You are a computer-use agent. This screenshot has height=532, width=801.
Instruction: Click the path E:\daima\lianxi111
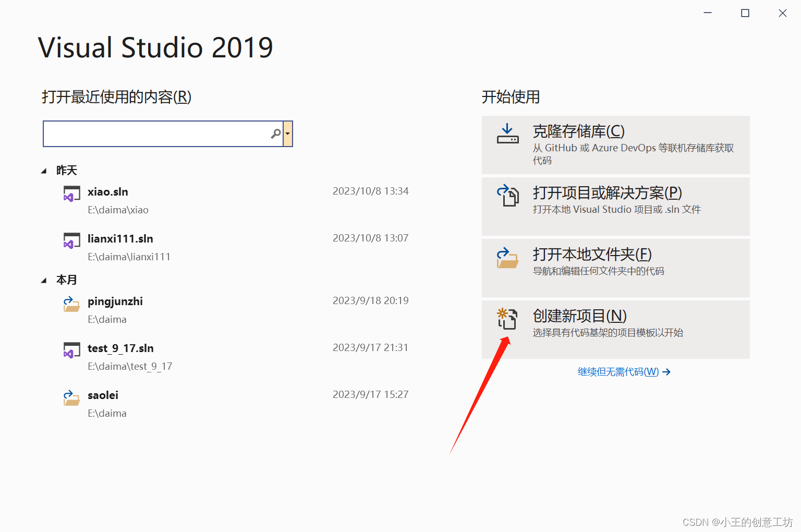pos(129,257)
